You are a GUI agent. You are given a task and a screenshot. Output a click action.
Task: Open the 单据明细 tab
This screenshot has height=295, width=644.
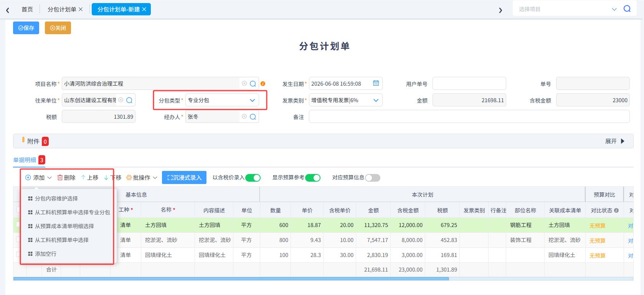point(25,160)
